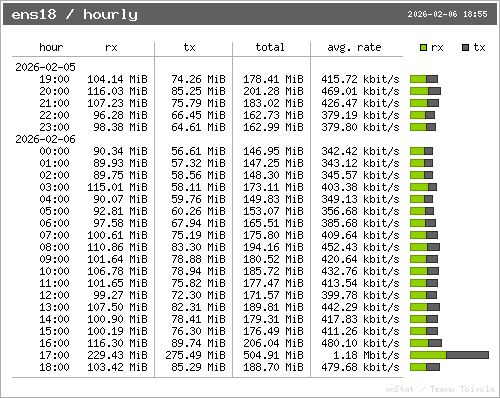Screen dimensions: 500x398
Task: Click the 'ens18 / hourly' title
Action: pyautogui.click(x=74, y=14)
